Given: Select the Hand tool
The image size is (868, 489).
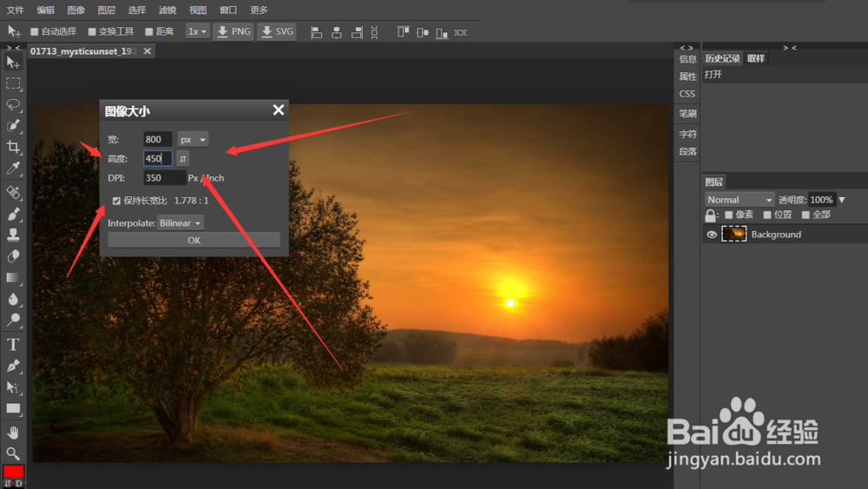Looking at the screenshot, I should pos(13,433).
